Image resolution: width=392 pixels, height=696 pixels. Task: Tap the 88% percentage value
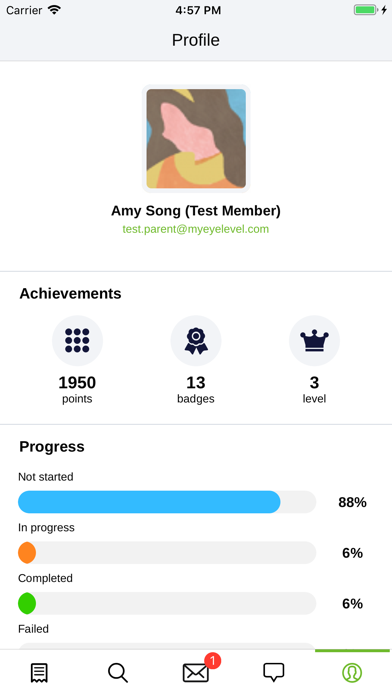[x=352, y=502]
